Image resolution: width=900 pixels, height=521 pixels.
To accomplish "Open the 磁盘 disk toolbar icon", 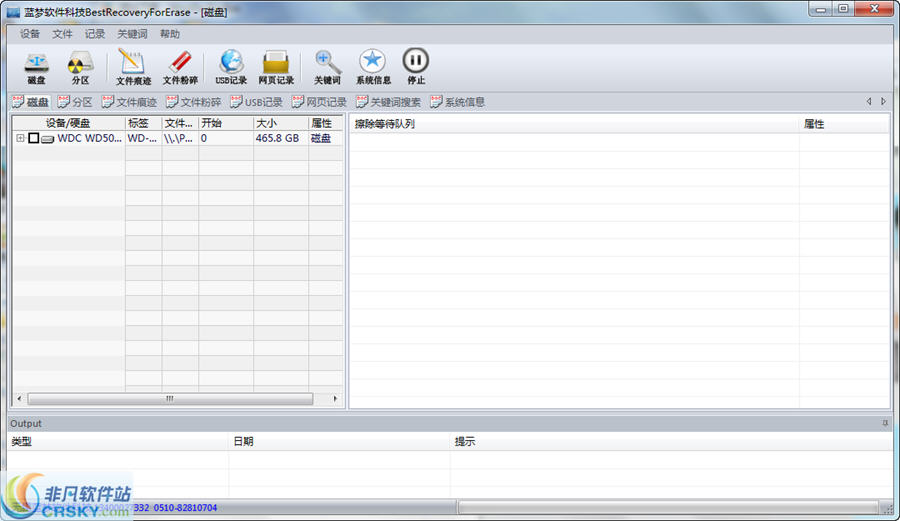I will pos(36,68).
